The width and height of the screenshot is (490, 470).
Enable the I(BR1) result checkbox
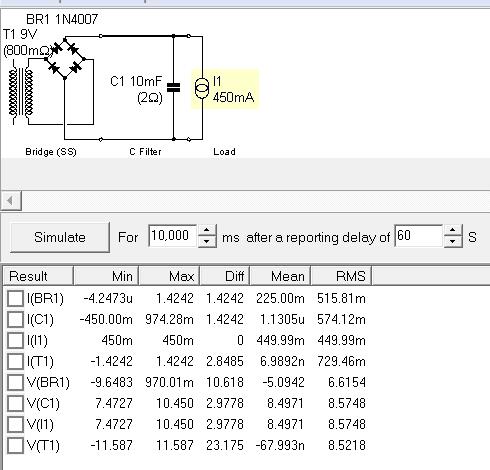coord(15,298)
